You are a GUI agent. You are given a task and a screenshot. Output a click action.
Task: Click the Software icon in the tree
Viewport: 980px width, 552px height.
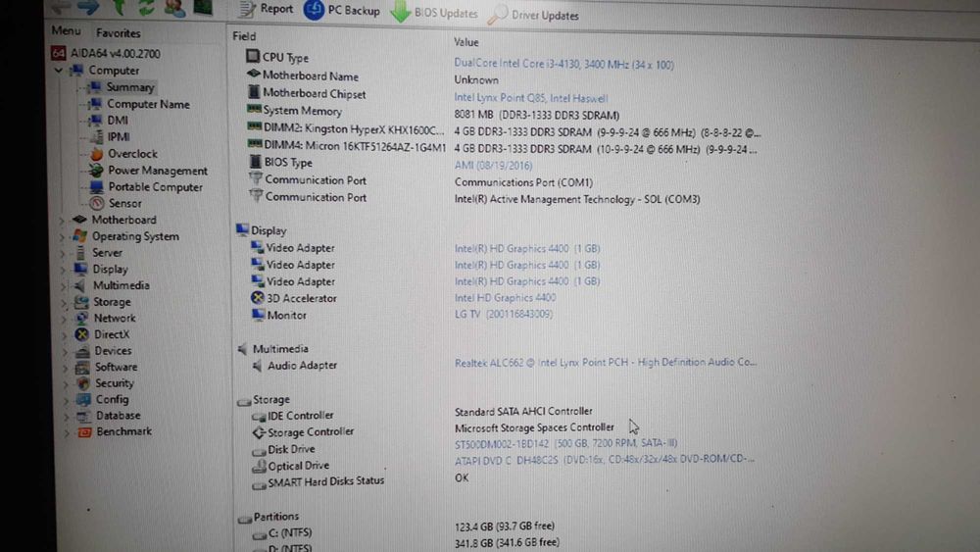click(82, 368)
